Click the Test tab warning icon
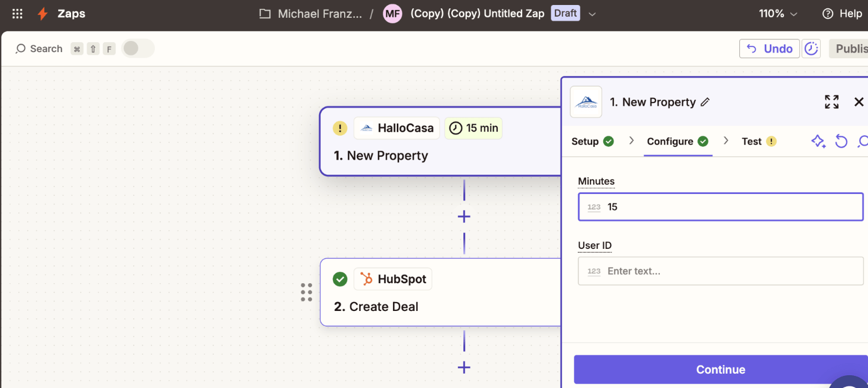This screenshot has width=868, height=388. (x=771, y=141)
